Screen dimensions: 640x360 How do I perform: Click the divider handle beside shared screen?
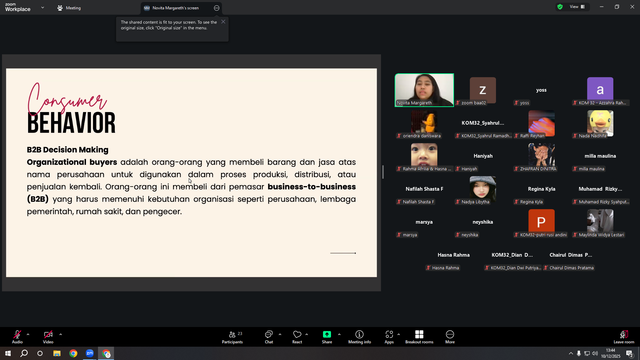tap(383, 172)
